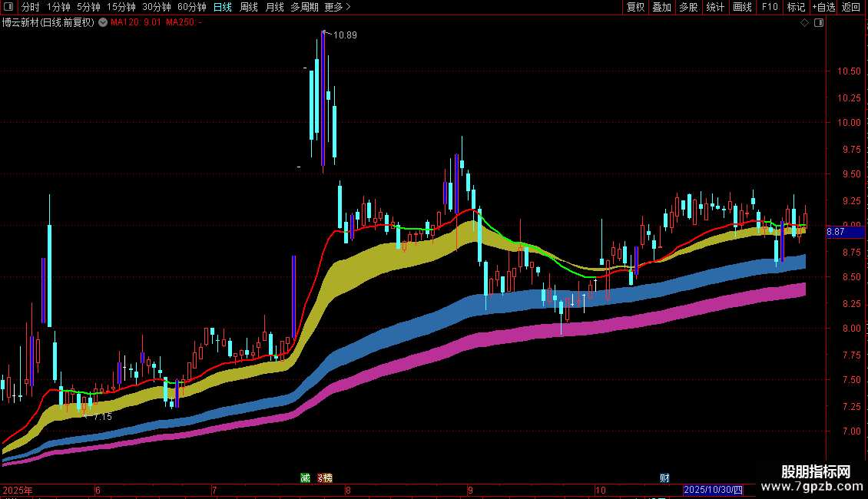Viewport: 868px width, 499px height.
Task: Click the 标记 mark button
Action: tap(796, 7)
